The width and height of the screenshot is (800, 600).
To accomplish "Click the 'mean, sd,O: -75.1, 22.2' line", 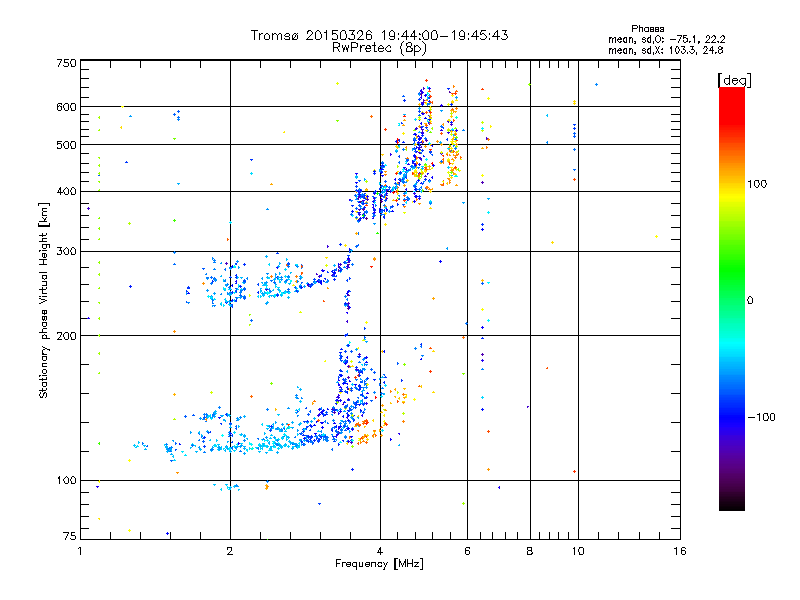I will coord(666,39).
